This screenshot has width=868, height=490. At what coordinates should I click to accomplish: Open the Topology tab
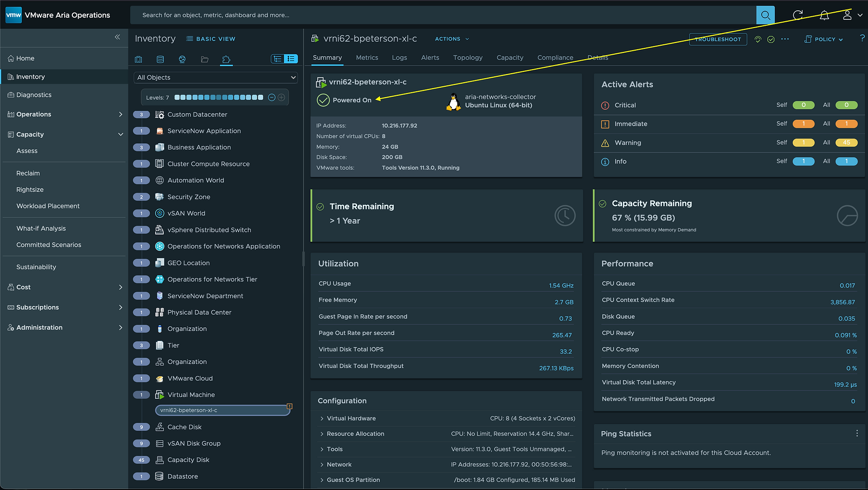pyautogui.click(x=468, y=57)
